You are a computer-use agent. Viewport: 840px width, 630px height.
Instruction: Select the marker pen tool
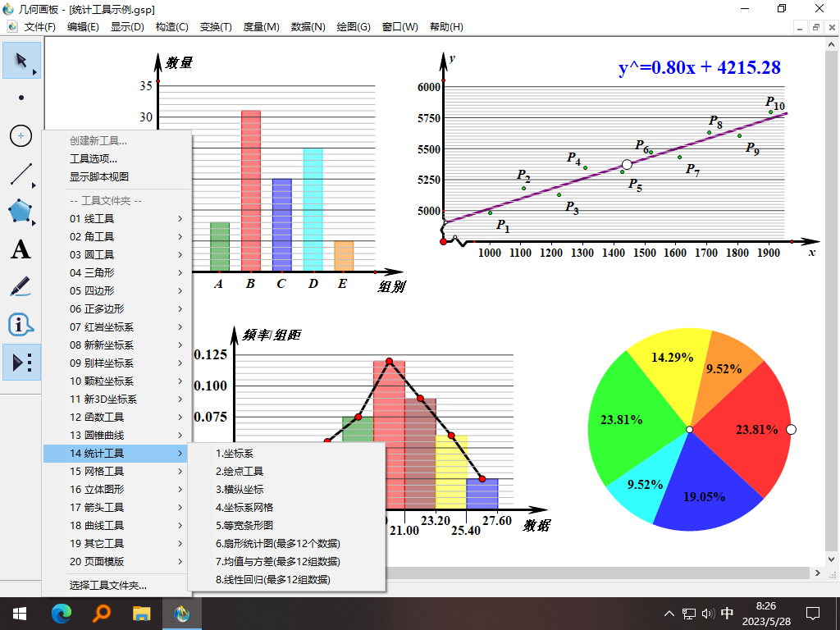[x=19, y=287]
